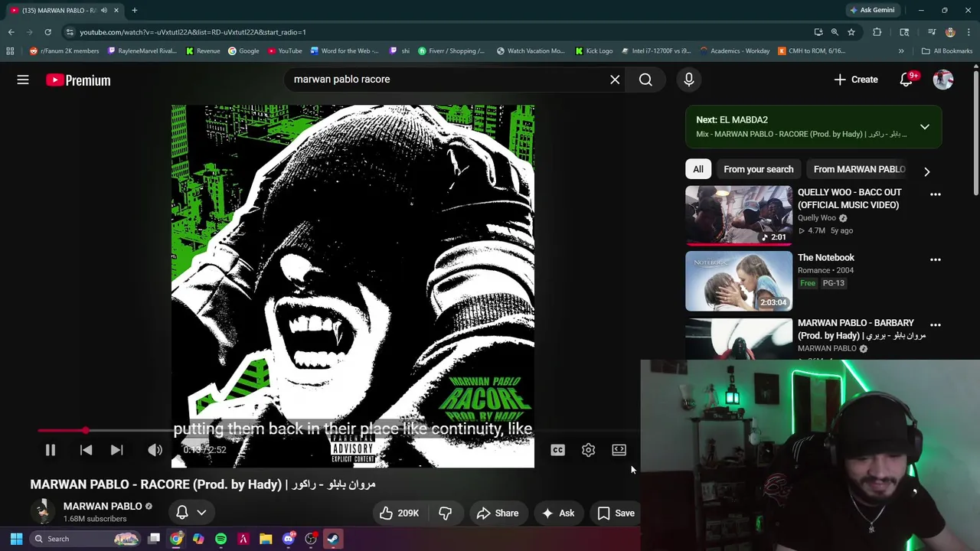Switch to theater mode view
The image size is (980, 551).
coord(619,450)
